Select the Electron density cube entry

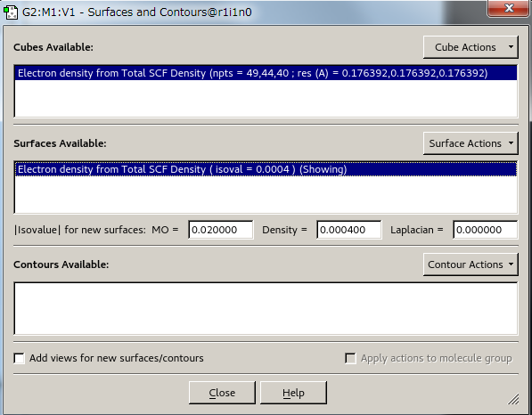(x=266, y=73)
